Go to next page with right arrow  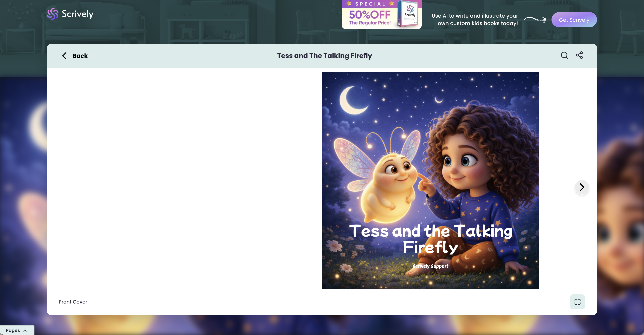pos(582,187)
